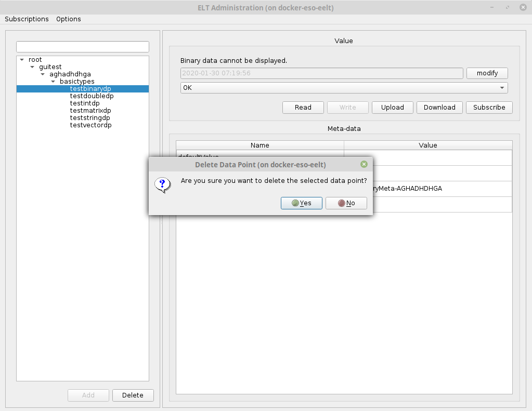Cancel deletion with the No button
Viewport: 532px width, 411px height.
[x=346, y=203]
